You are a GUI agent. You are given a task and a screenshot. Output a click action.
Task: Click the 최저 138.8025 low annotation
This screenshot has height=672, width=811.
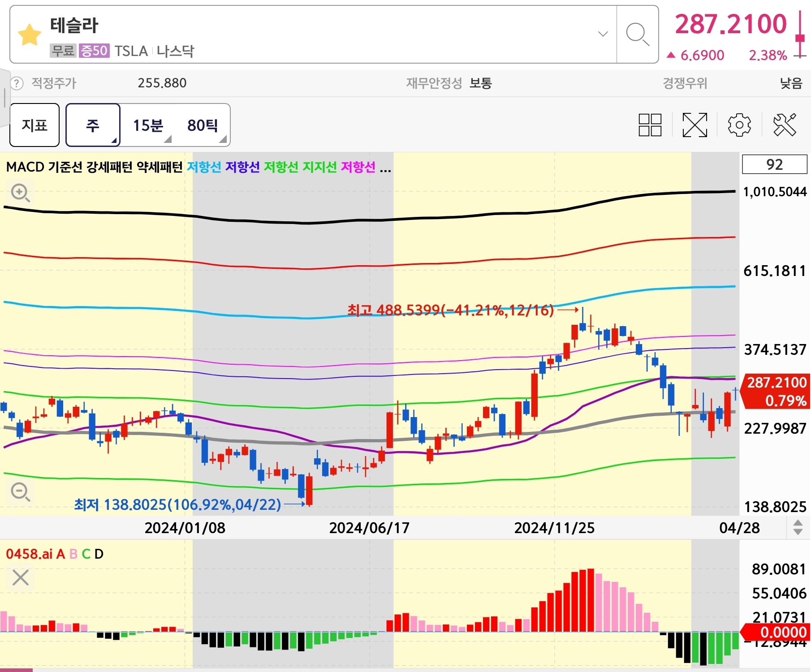[x=177, y=505]
